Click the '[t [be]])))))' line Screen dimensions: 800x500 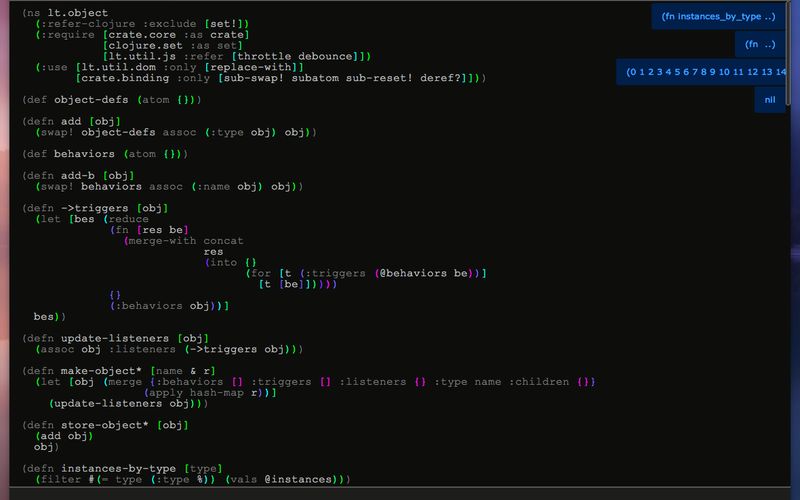[297, 284]
